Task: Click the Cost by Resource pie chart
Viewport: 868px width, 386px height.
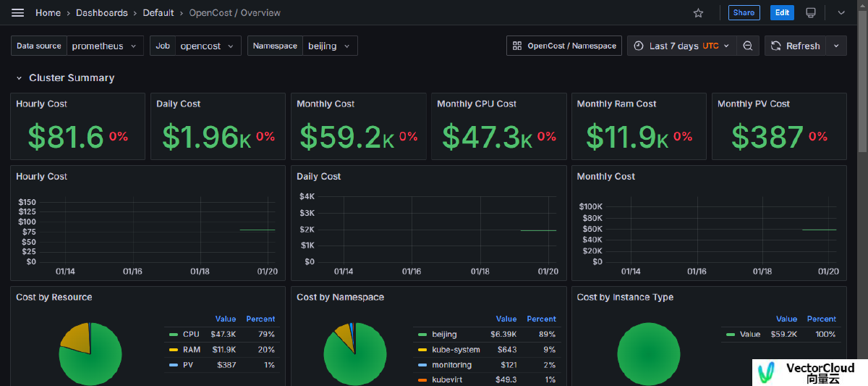Action: click(90, 354)
